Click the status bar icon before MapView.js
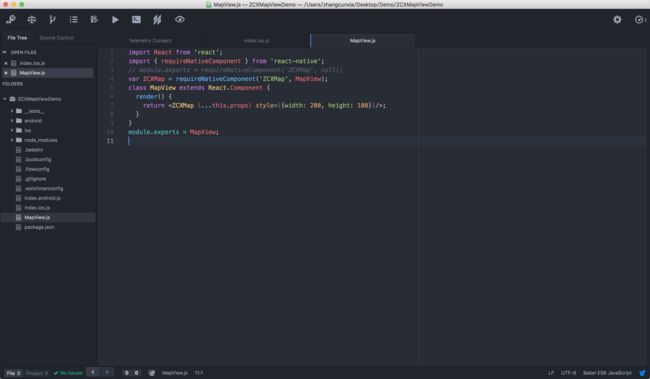The image size is (650, 379). tap(151, 373)
